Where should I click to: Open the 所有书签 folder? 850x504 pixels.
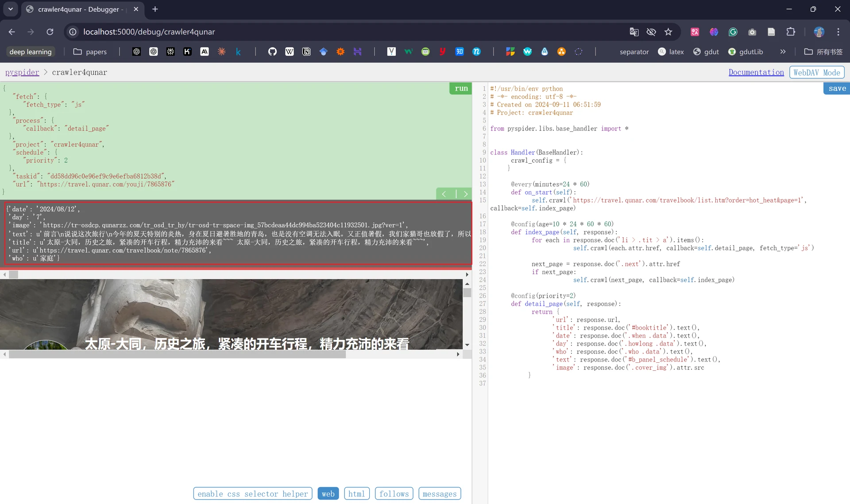point(823,52)
